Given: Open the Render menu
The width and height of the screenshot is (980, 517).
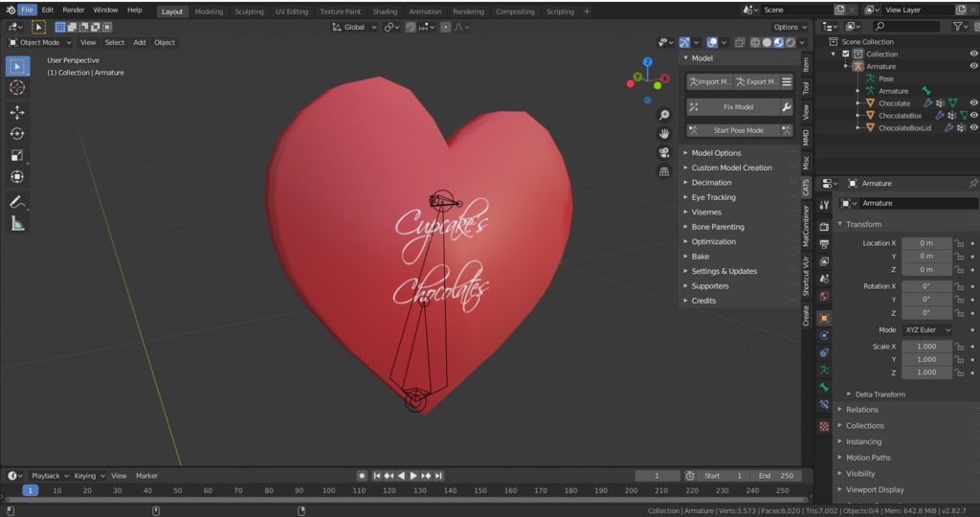Looking at the screenshot, I should coord(74,10).
